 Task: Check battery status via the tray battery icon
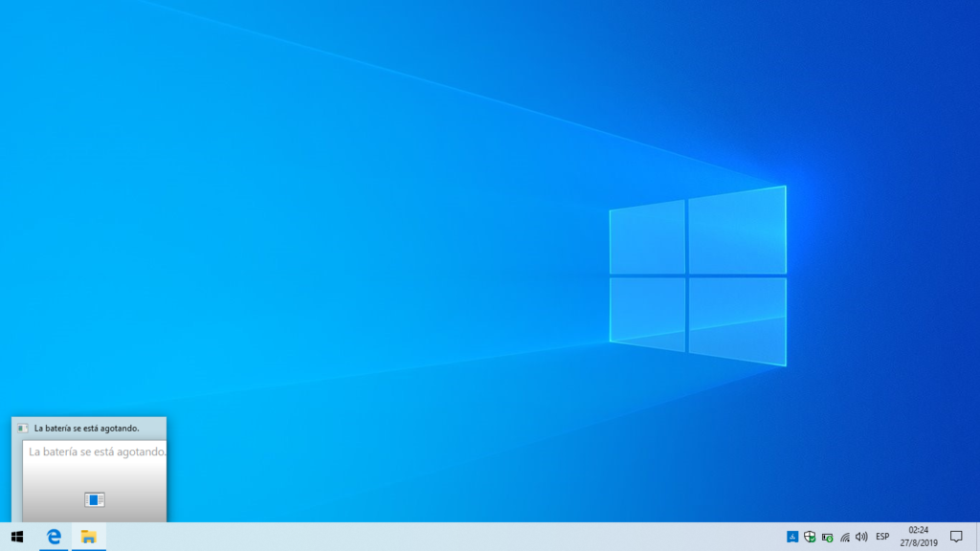tap(827, 537)
